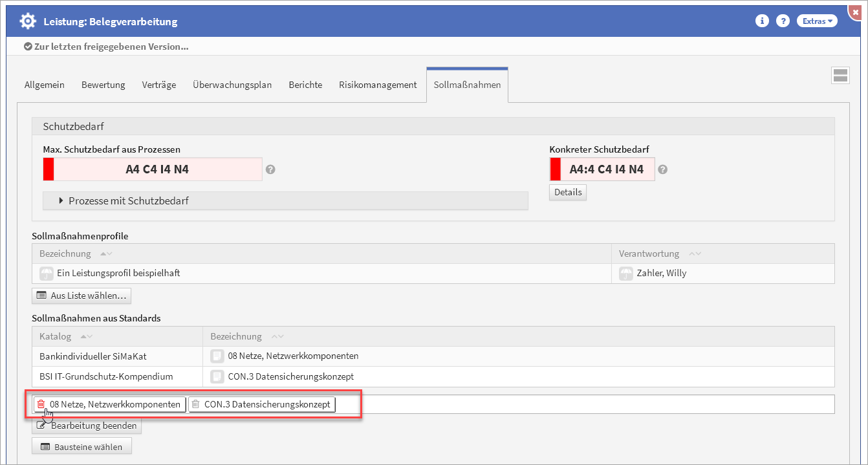The width and height of the screenshot is (868, 465).
Task: Remove the CON.3 Datensicherungskonzept tag
Action: tap(196, 404)
